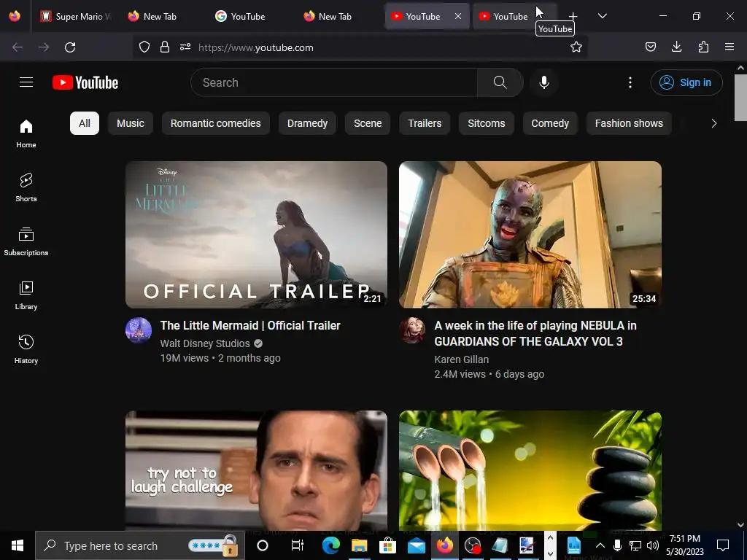Filter by Sitcoms chip
747x560 pixels.
coord(487,123)
